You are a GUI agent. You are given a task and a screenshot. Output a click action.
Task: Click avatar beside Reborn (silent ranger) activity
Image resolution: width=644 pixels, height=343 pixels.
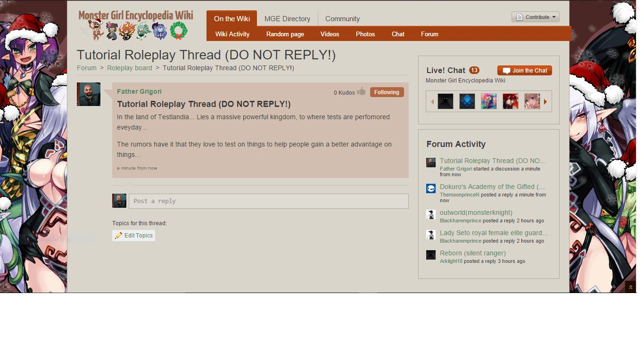(431, 255)
